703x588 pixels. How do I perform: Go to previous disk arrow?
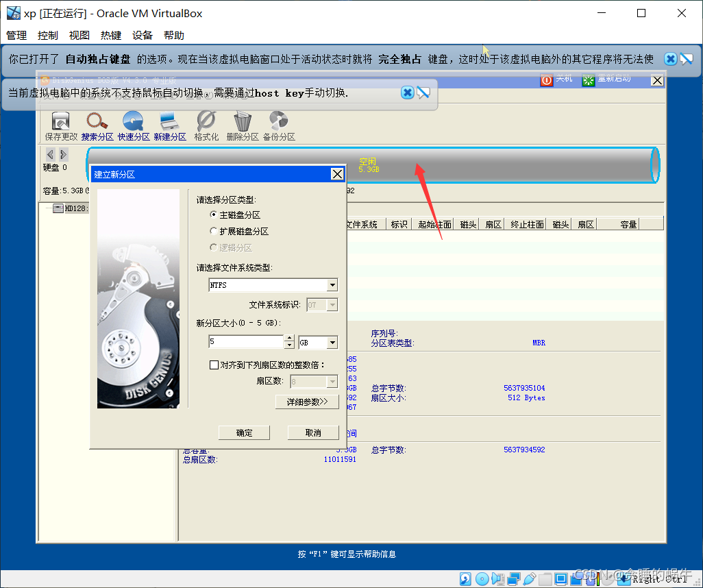pyautogui.click(x=50, y=154)
